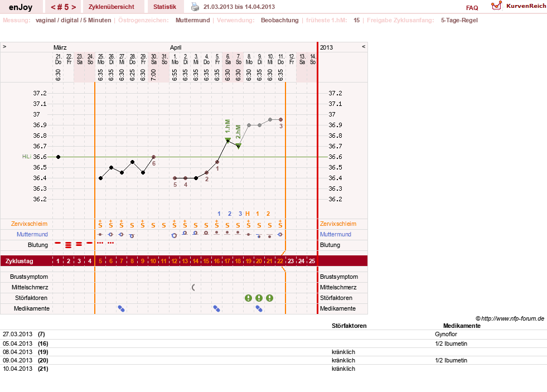Click the 36.95 temperature point on 11 April
The height and width of the screenshot is (392, 547).
(280, 120)
